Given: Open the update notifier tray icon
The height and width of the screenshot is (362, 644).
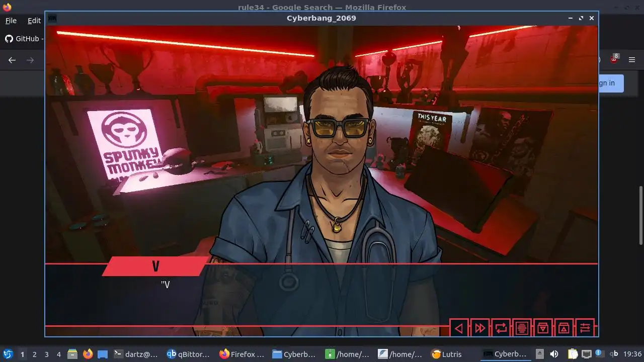Looking at the screenshot, I should tap(599, 353).
